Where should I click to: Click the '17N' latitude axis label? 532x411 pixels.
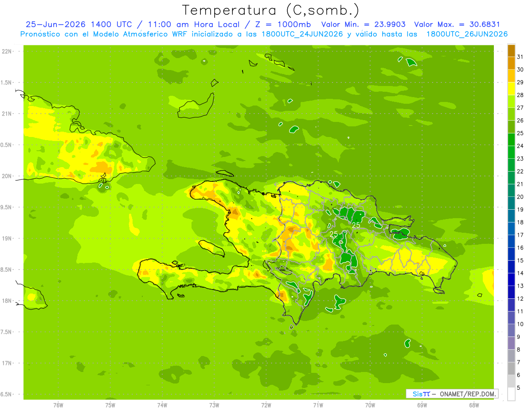(x=8, y=363)
